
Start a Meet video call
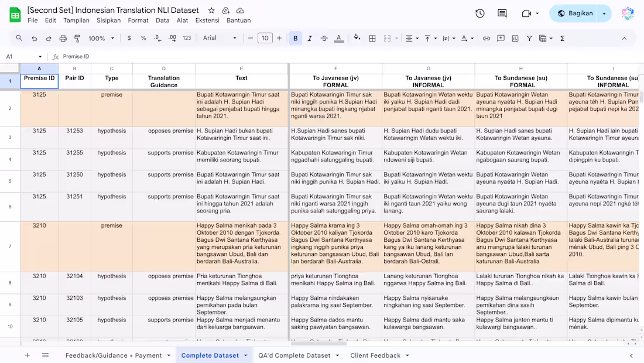(526, 13)
